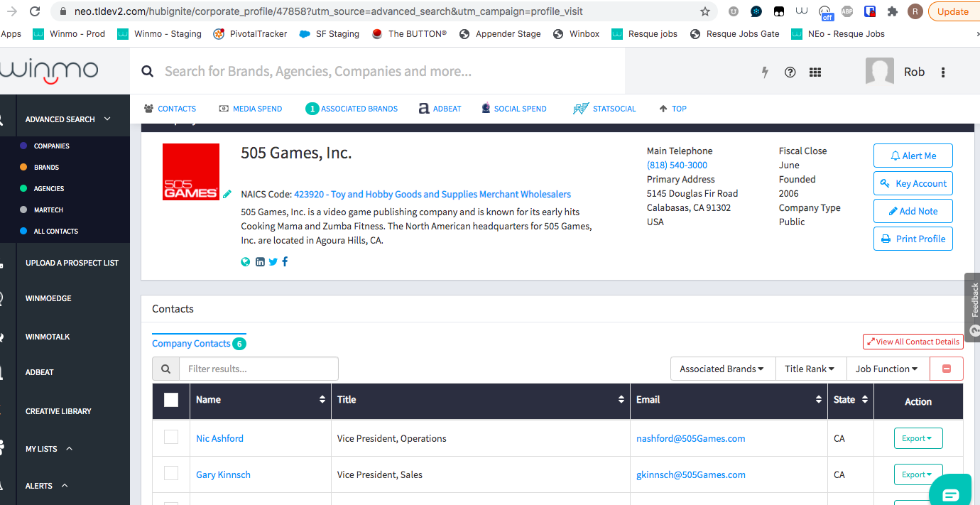Open the company Facebook icon
The height and width of the screenshot is (505, 980).
pos(285,261)
